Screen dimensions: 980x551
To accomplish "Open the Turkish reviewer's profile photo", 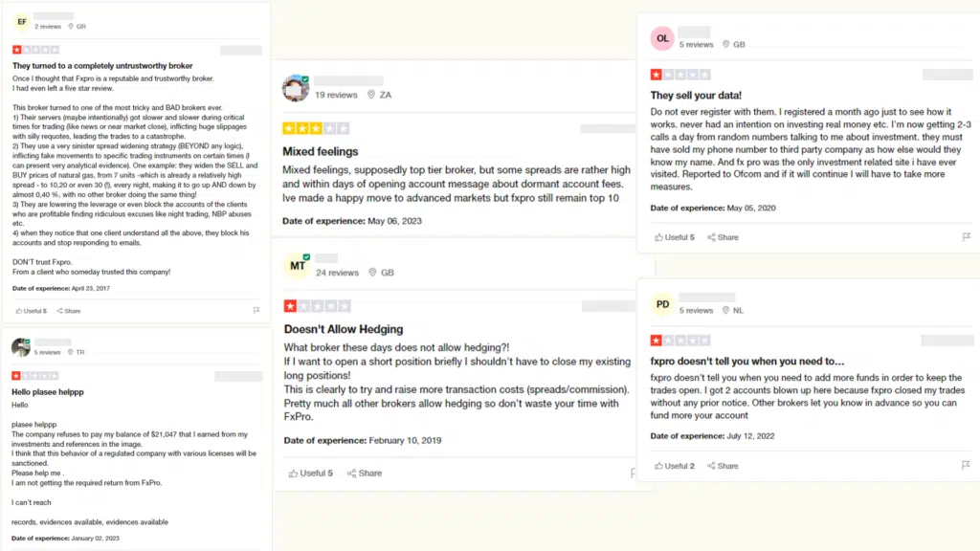I will click(x=20, y=347).
